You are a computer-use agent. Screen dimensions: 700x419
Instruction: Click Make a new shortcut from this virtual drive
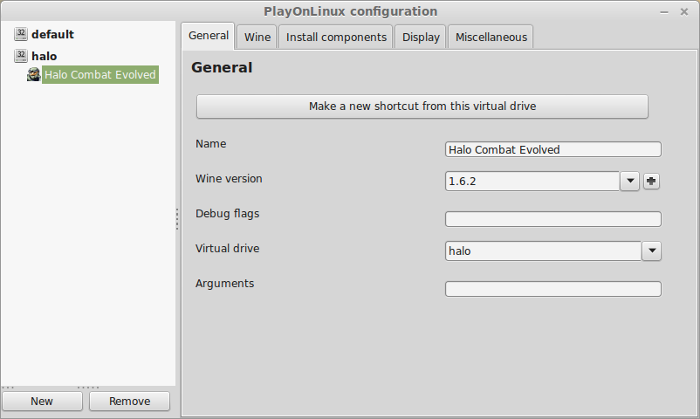coord(422,106)
